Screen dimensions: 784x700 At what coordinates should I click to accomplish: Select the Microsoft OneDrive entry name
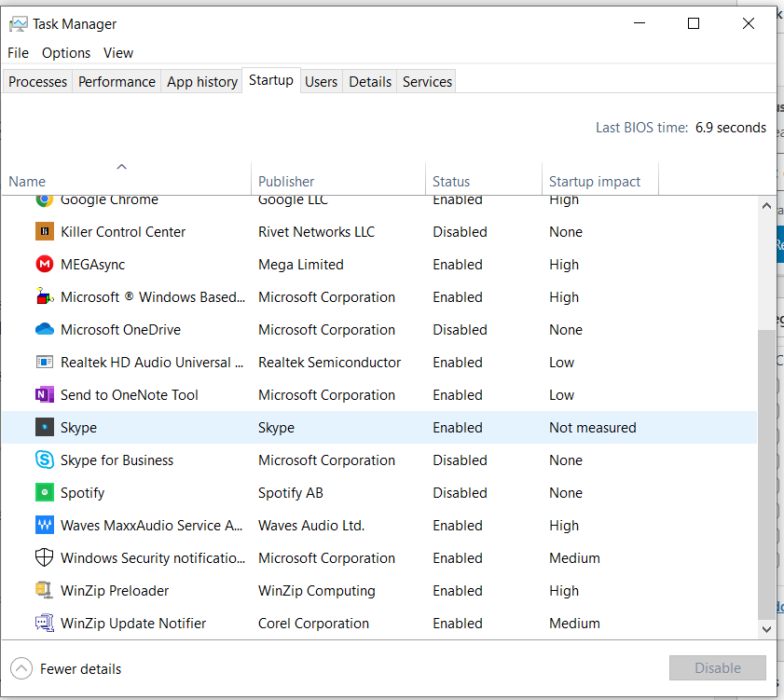pos(120,330)
